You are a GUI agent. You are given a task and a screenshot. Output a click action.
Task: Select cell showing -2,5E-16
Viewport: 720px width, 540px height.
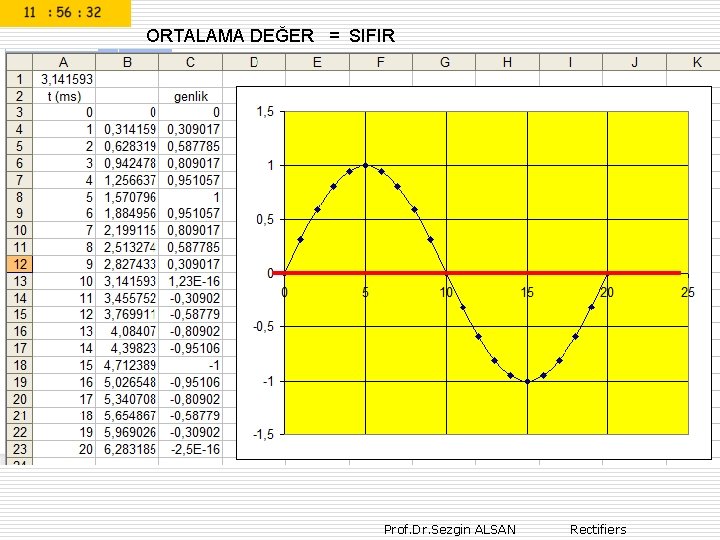coord(191,449)
